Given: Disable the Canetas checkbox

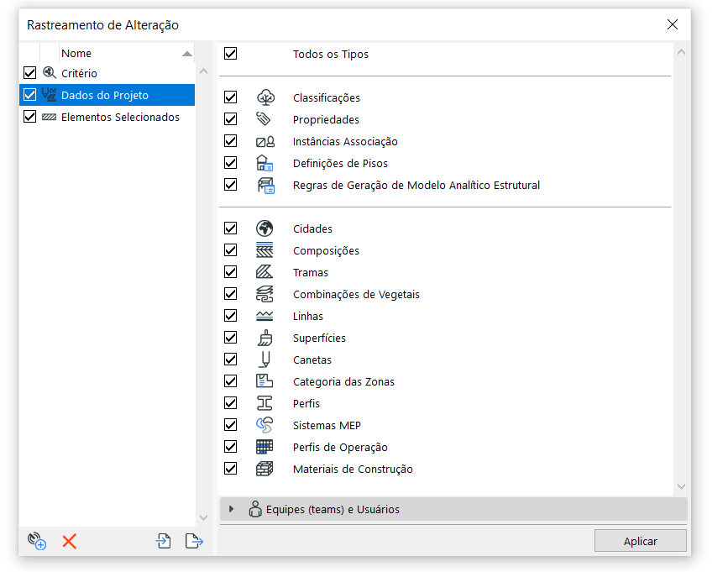Looking at the screenshot, I should click(x=231, y=359).
